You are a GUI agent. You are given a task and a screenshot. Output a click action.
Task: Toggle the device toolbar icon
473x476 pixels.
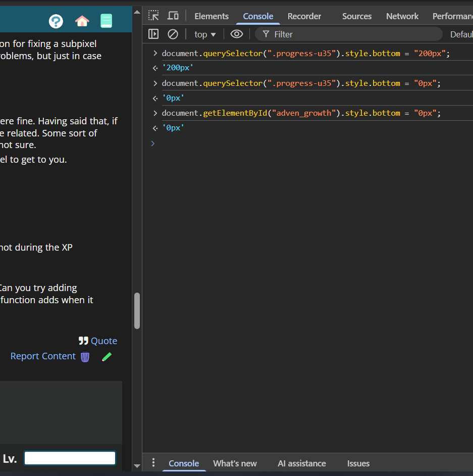pyautogui.click(x=173, y=16)
